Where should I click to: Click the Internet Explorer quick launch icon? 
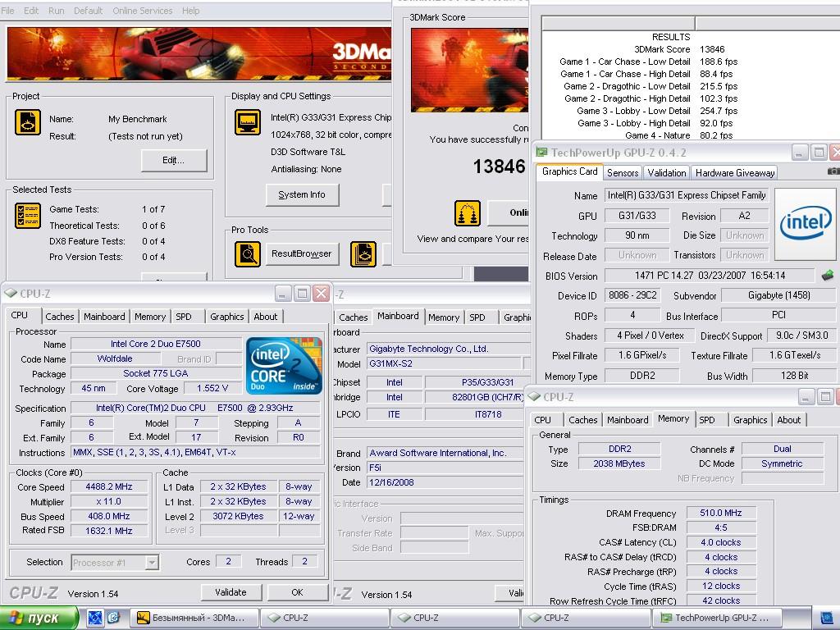(x=113, y=618)
